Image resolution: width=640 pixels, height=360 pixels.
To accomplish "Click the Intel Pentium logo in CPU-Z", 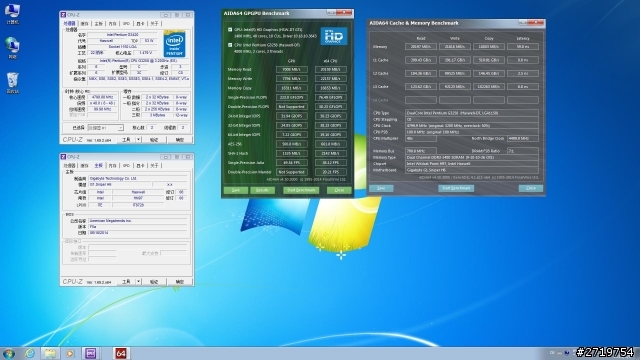I will [174, 44].
